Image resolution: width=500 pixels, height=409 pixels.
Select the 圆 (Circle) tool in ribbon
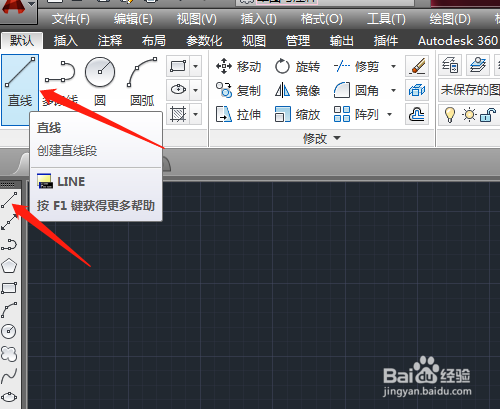(x=100, y=82)
